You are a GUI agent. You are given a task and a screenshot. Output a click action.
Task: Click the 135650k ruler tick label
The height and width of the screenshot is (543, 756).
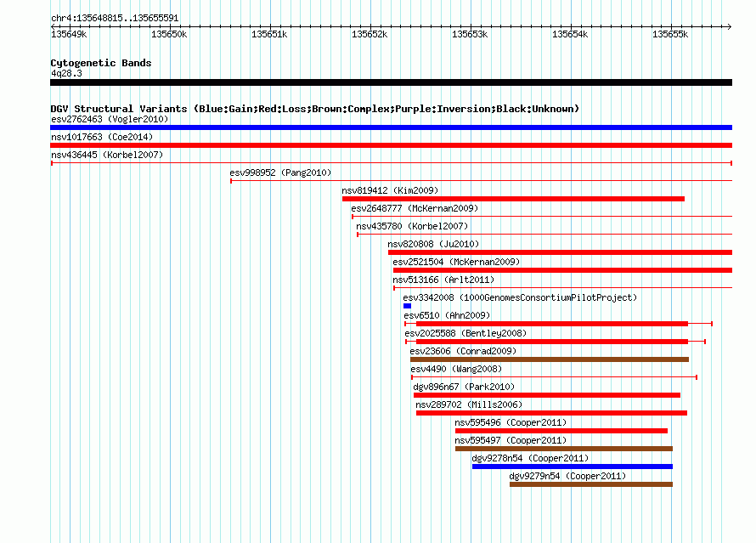169,34
